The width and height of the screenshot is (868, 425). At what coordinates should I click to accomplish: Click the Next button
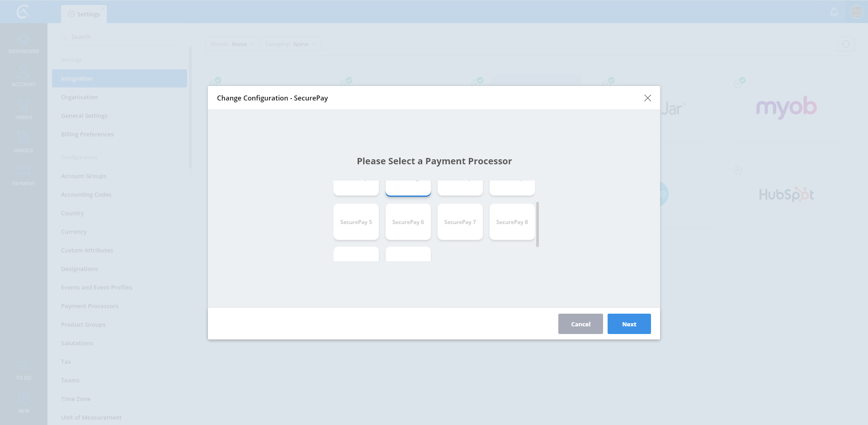[x=629, y=324]
